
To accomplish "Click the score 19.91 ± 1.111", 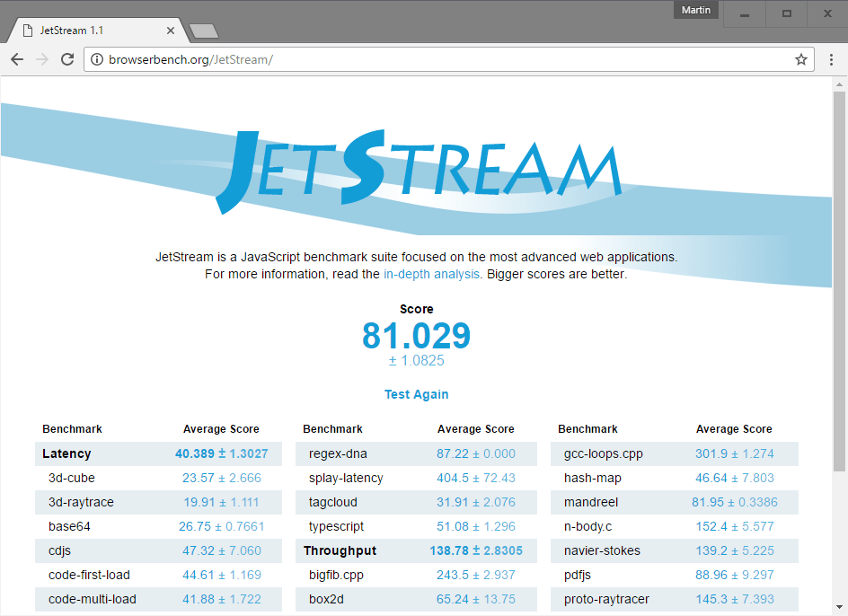I will [x=222, y=503].
